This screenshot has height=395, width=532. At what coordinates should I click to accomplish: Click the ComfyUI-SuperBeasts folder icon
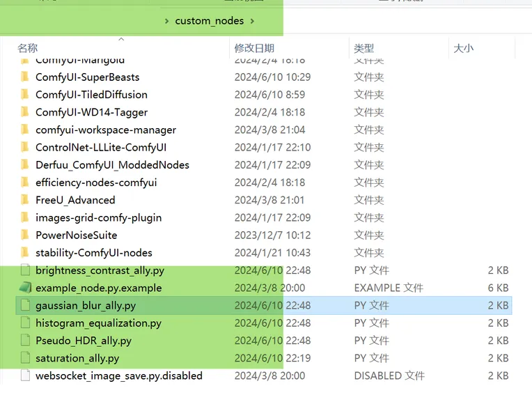pyautogui.click(x=25, y=77)
